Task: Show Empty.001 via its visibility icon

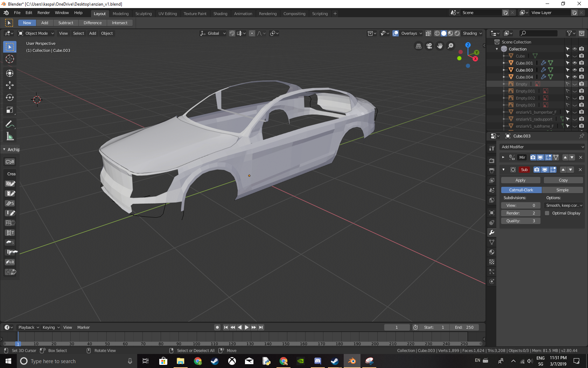Action: click(x=574, y=91)
